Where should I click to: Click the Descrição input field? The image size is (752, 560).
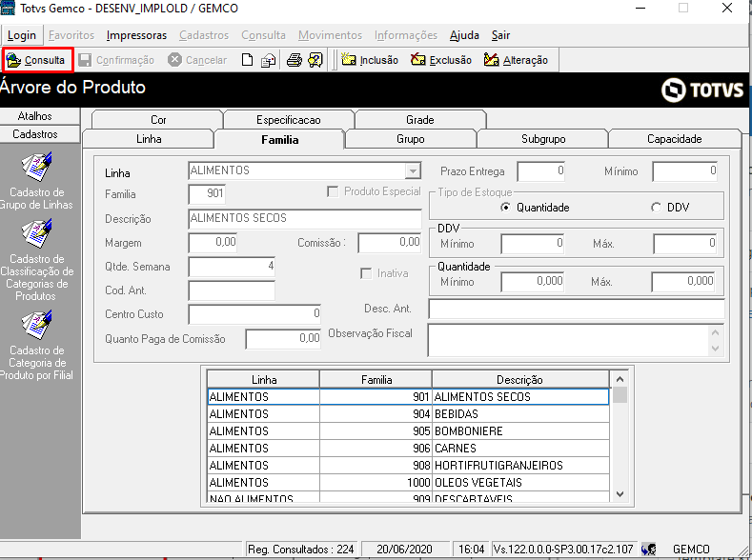click(x=305, y=218)
